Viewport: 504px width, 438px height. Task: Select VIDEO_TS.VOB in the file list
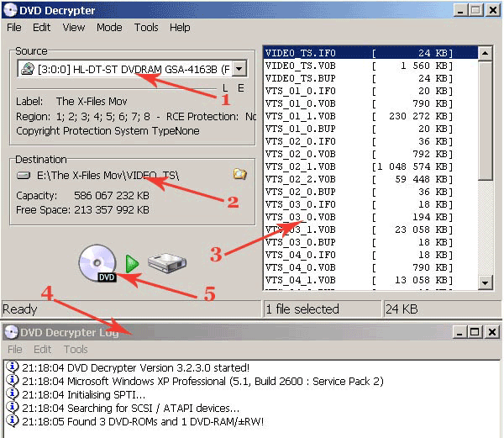click(x=370, y=66)
